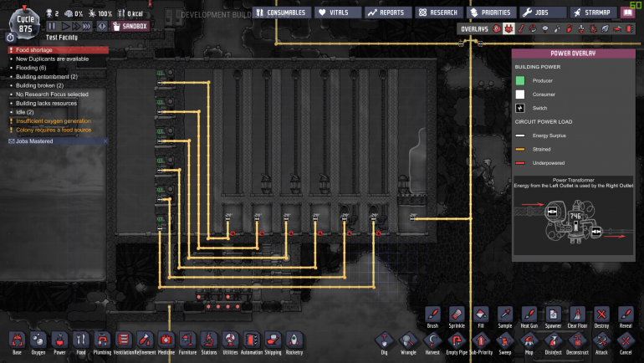Screen dimensions: 644x363
Task: Set game to double speed
Action: click(75, 26)
